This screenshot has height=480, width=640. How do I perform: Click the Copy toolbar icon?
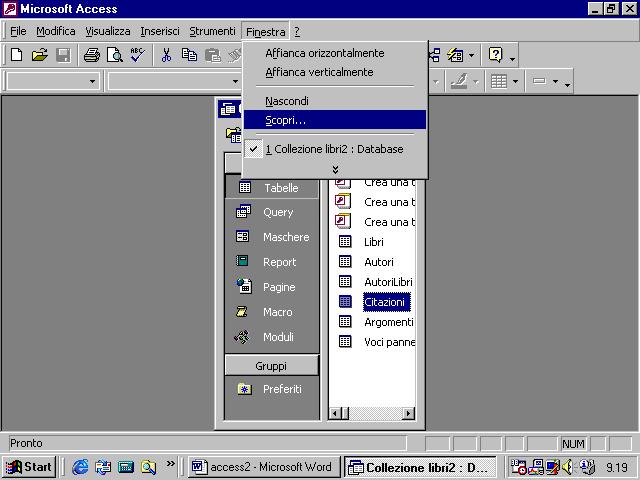click(189, 55)
